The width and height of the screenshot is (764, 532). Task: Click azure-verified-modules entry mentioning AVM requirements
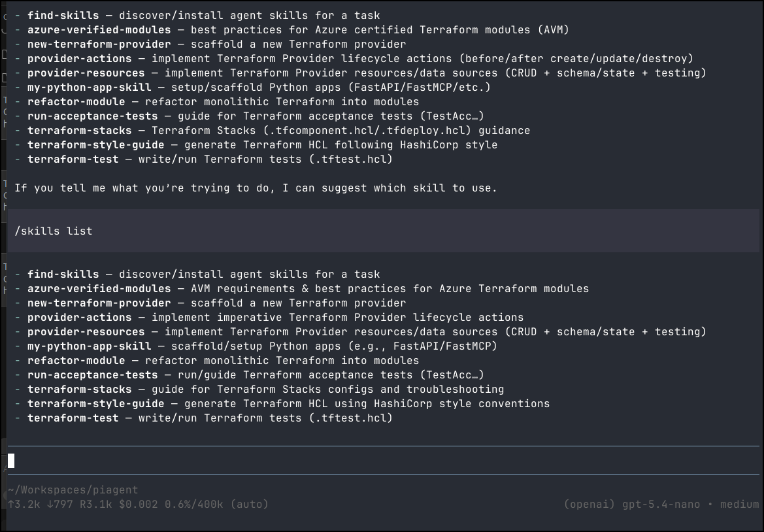coord(99,288)
